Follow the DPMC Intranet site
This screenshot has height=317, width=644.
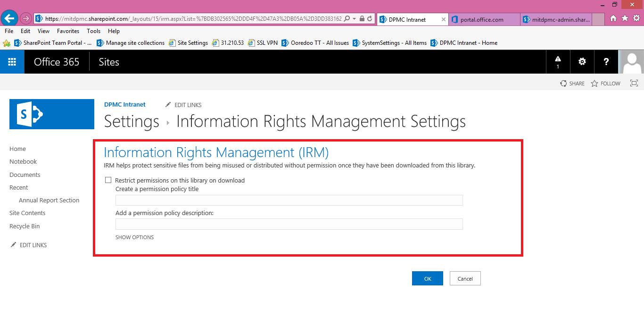[605, 83]
